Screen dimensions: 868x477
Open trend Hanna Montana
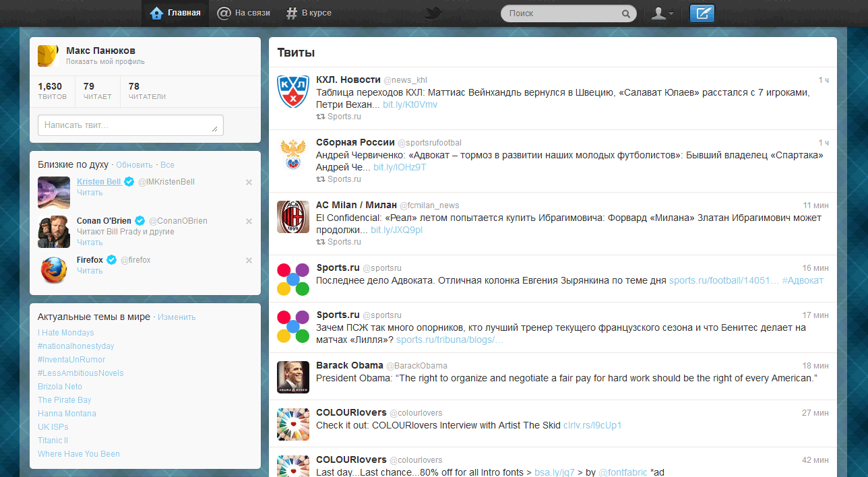[x=67, y=414]
